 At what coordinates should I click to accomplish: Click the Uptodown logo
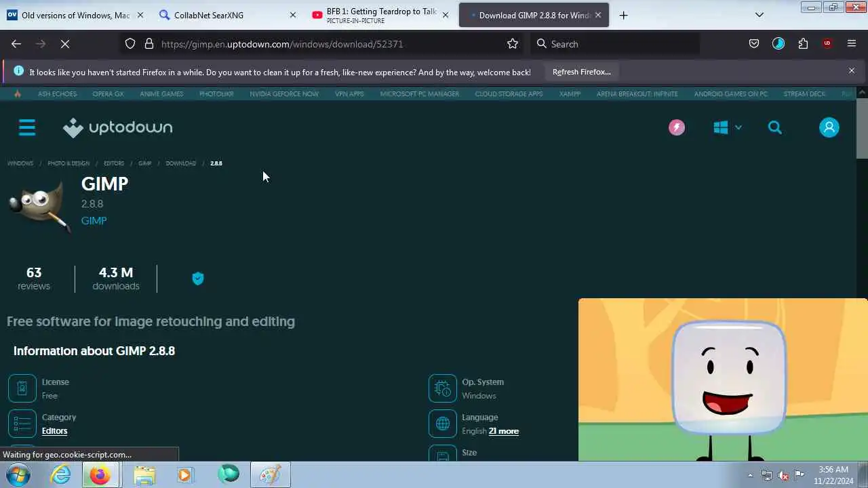point(117,127)
